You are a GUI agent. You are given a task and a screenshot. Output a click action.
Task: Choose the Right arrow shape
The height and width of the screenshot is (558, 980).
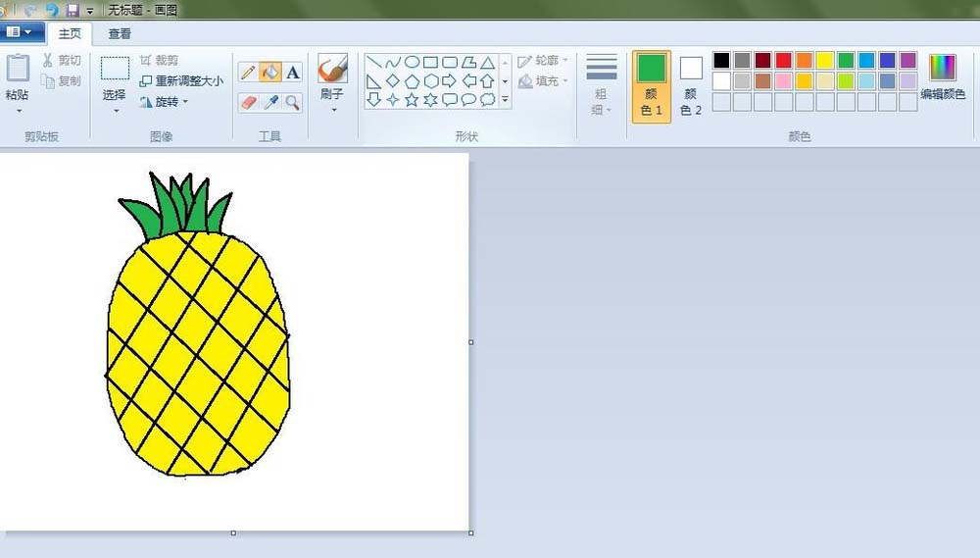[450, 80]
